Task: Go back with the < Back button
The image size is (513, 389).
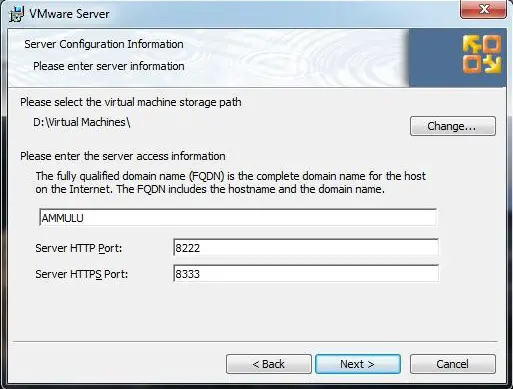Action: coord(269,364)
